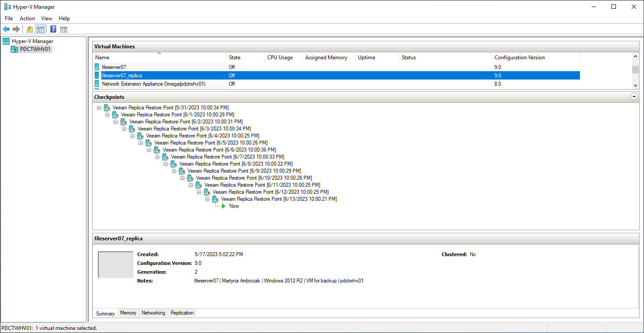Click the VM list scrollbar down arrow
Screen dimensions: 644x333
click(635, 85)
